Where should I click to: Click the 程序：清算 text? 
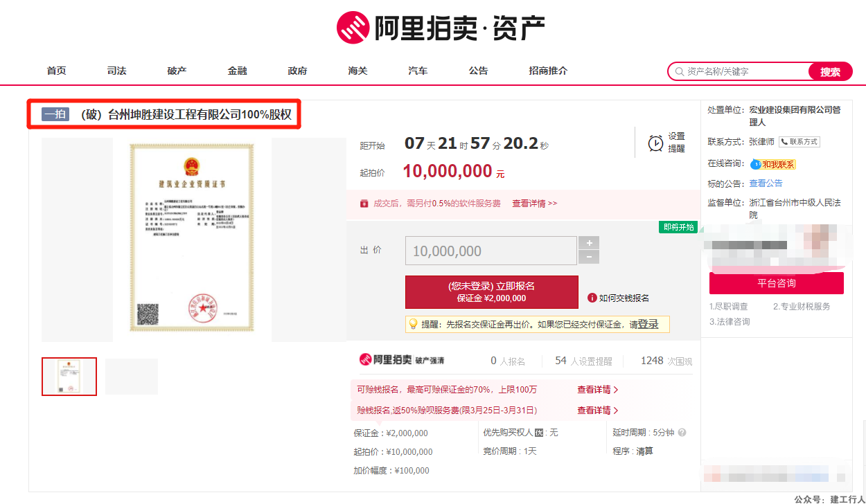coord(633,451)
